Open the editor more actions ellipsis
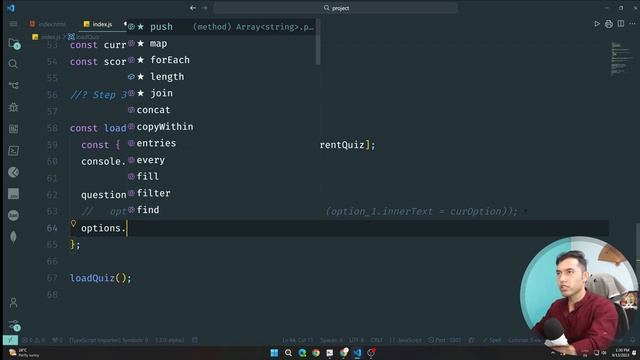This screenshot has width=640, height=360. 632,24
